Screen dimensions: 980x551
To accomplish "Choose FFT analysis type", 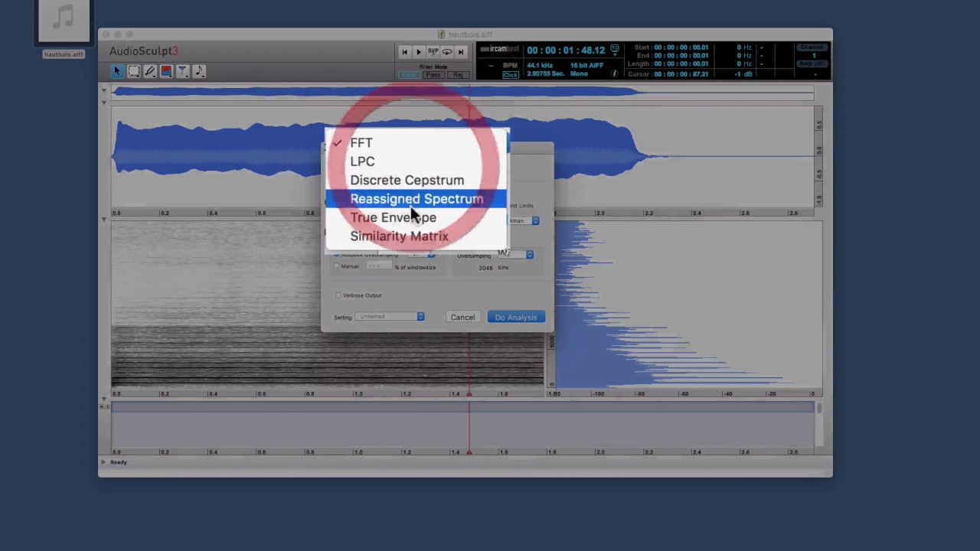I will click(x=416, y=142).
